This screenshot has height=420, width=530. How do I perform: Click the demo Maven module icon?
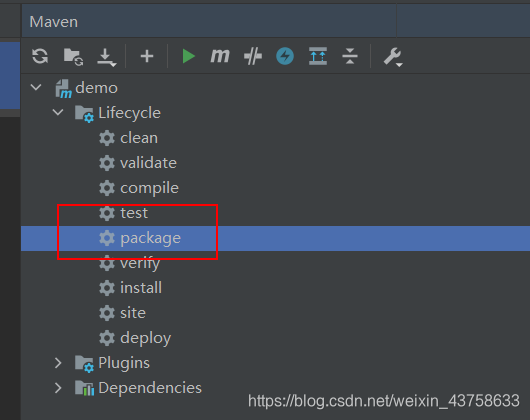coord(64,89)
